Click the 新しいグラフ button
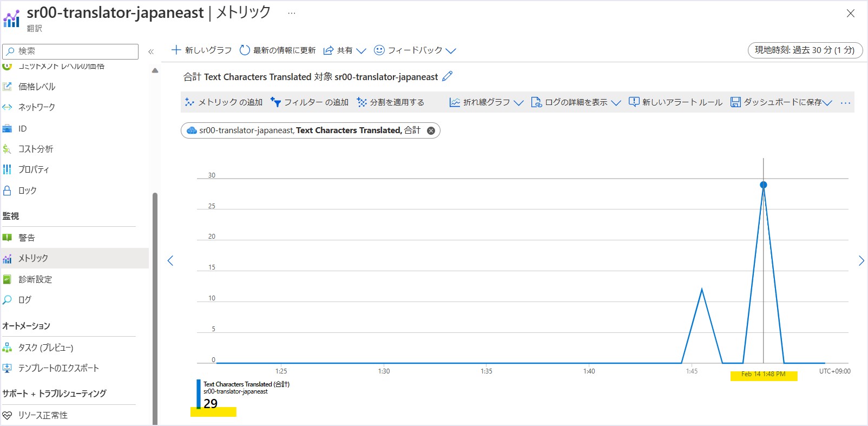Screen dimensions: 868x426 tap(201, 50)
